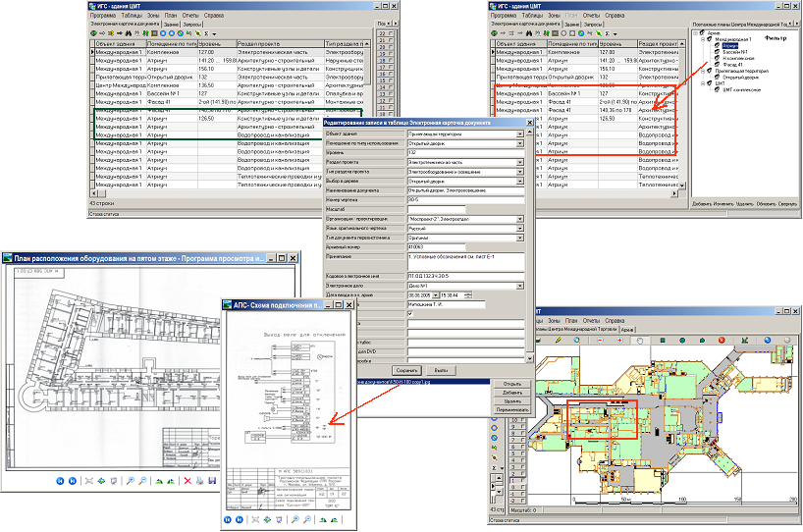Tick floor 22 checkbox in top-left IGS window

tap(392, 33)
